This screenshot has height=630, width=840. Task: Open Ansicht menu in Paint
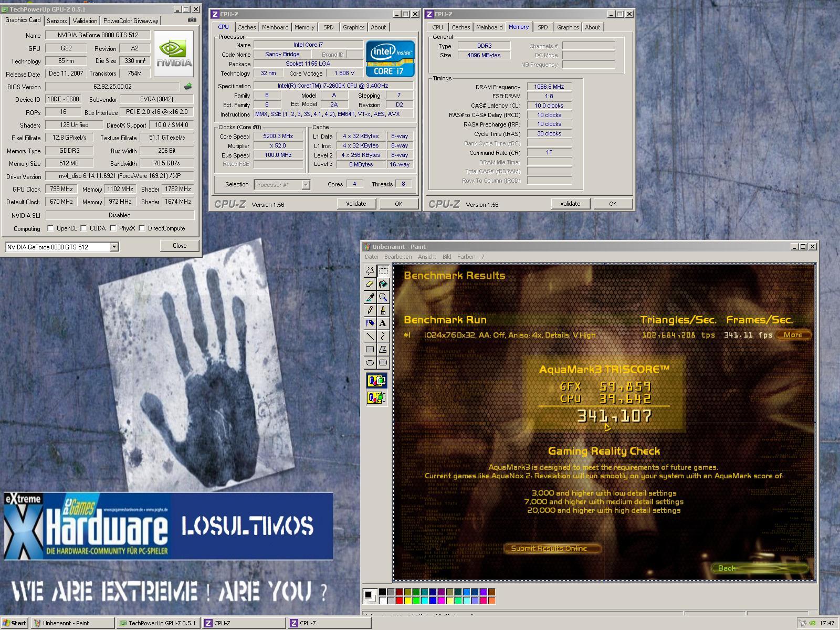tap(427, 257)
